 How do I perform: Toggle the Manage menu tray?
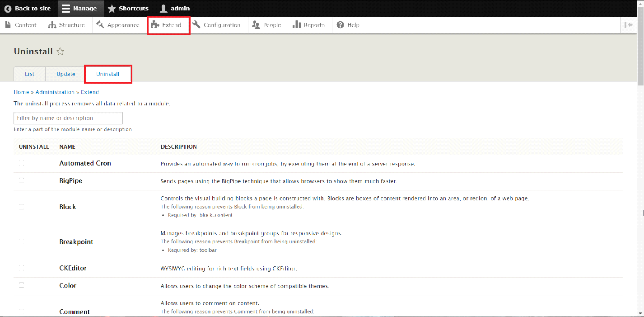pos(80,8)
